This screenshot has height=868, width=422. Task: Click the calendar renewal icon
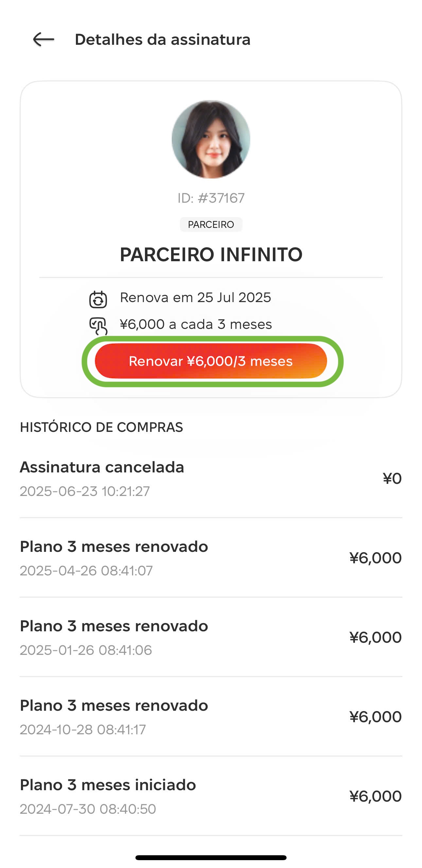(x=98, y=299)
